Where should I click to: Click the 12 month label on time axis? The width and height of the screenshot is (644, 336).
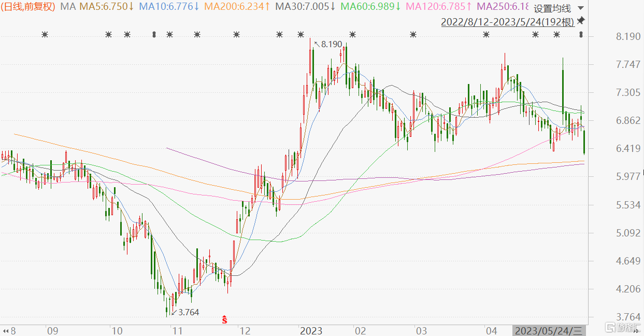pyautogui.click(x=245, y=330)
